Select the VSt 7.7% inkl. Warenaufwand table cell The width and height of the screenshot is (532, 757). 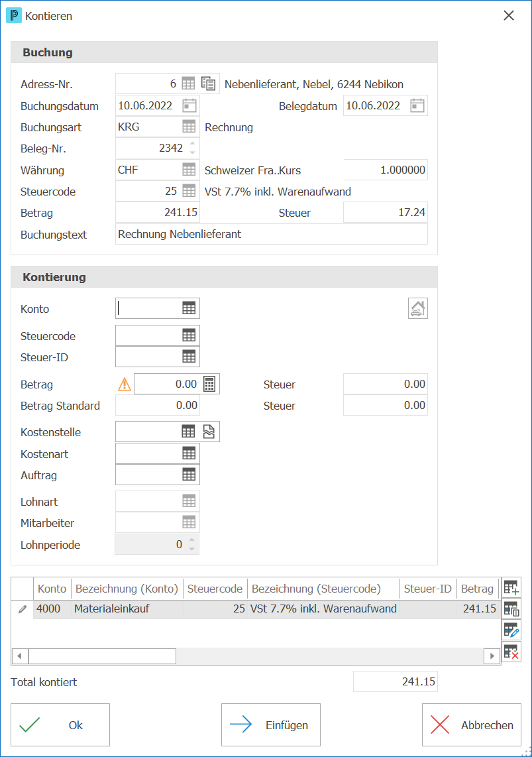(x=323, y=609)
